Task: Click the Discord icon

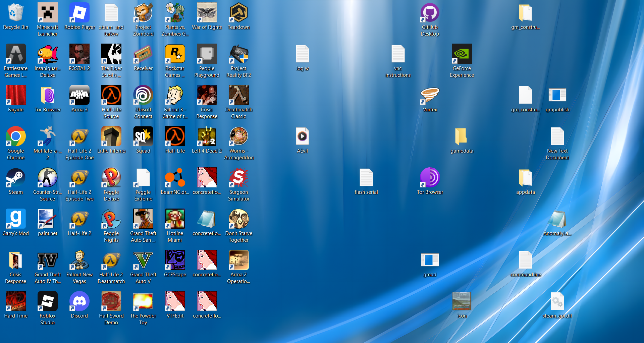Action: coord(79,301)
